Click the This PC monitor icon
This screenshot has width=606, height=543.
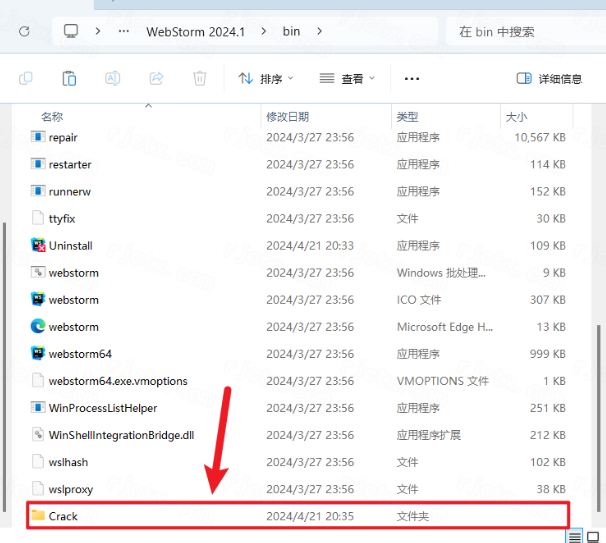coord(71,31)
